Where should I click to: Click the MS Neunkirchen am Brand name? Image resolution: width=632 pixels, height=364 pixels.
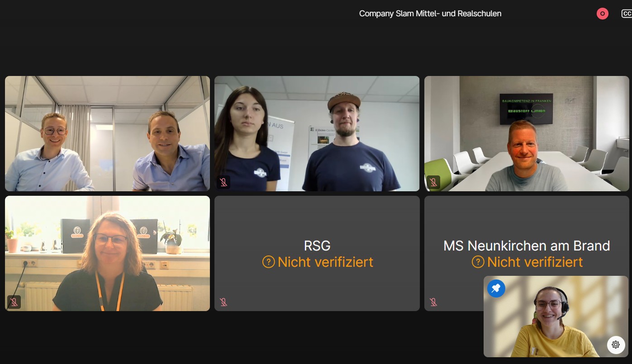pyautogui.click(x=527, y=246)
